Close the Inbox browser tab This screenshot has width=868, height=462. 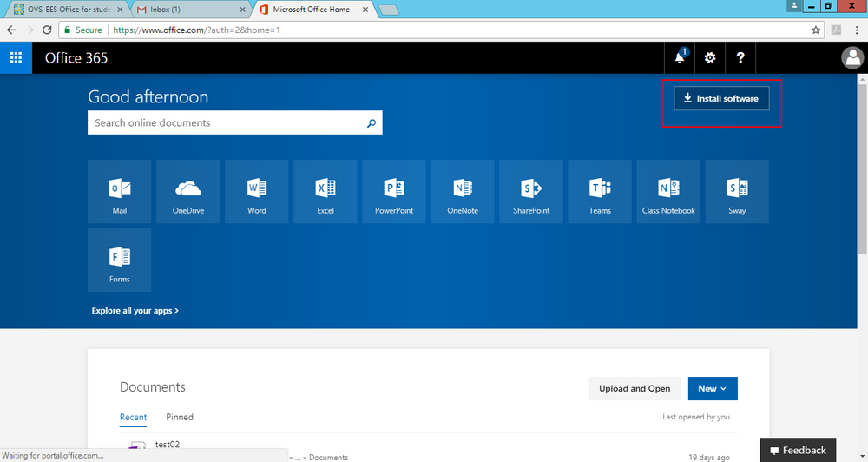point(242,10)
